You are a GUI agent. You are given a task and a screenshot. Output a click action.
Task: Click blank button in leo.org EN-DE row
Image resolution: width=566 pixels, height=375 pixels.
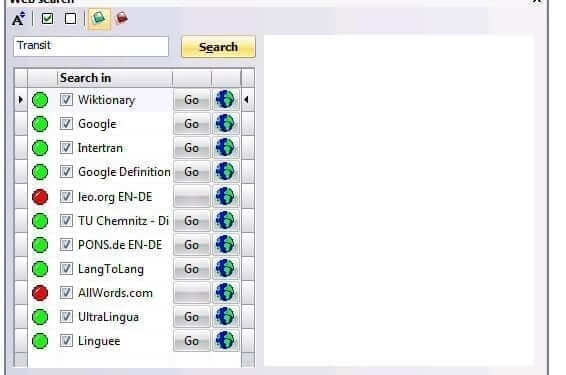192,197
